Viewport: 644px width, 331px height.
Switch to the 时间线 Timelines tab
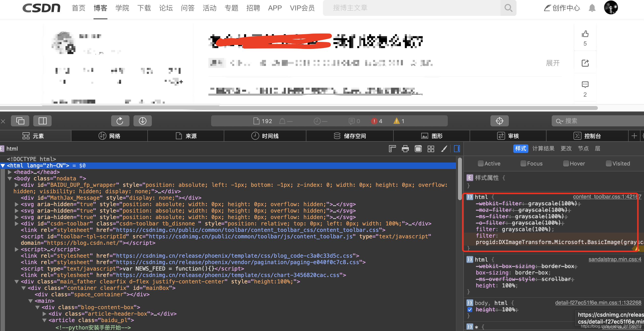click(265, 136)
